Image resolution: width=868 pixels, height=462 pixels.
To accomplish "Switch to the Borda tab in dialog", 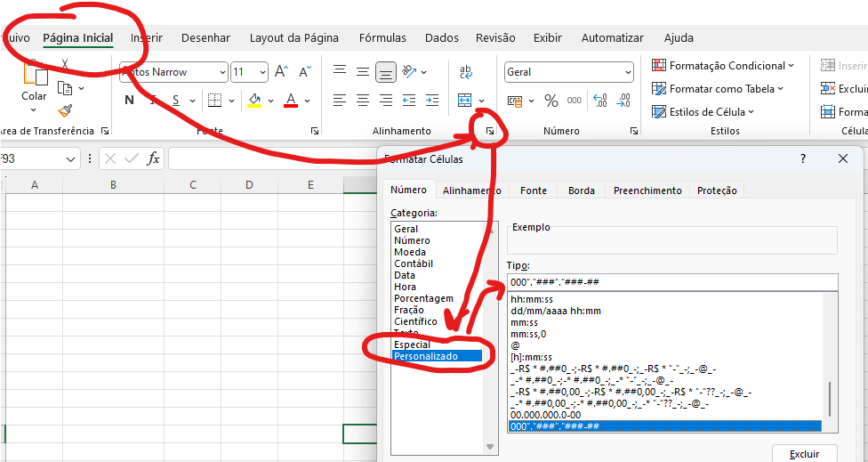I will pyautogui.click(x=581, y=190).
